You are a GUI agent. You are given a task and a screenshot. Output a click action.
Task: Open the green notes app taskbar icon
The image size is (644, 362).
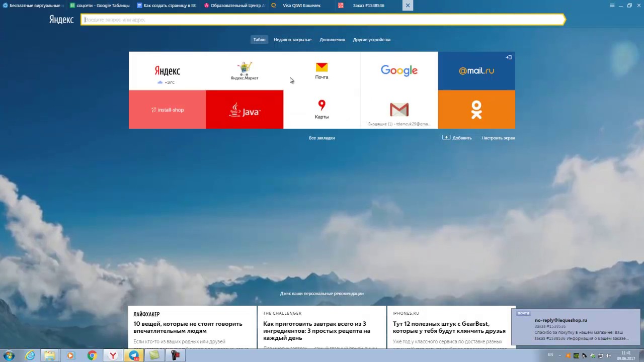pyautogui.click(x=154, y=355)
